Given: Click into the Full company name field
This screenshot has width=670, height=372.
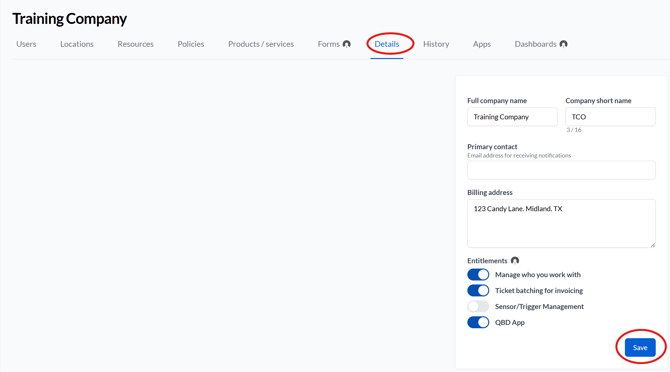Looking at the screenshot, I should pyautogui.click(x=512, y=117).
